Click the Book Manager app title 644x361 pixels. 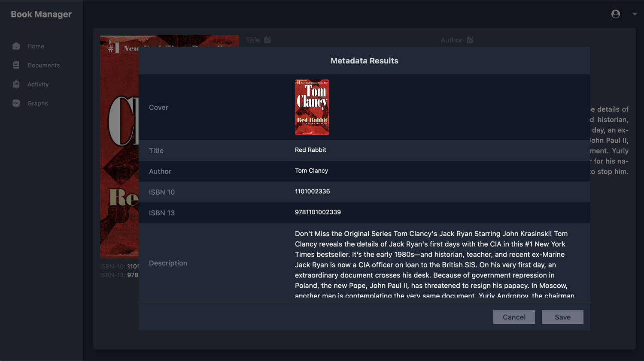pyautogui.click(x=41, y=14)
